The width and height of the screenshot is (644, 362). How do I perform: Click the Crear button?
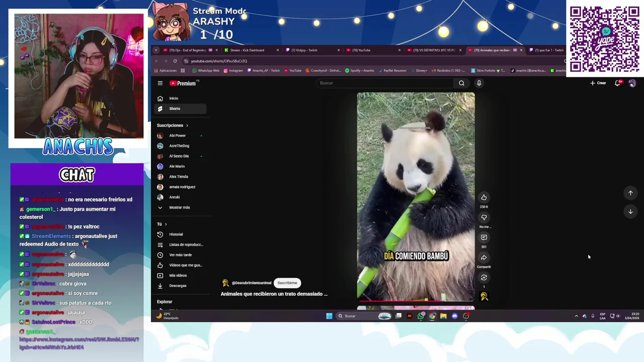[x=598, y=83]
